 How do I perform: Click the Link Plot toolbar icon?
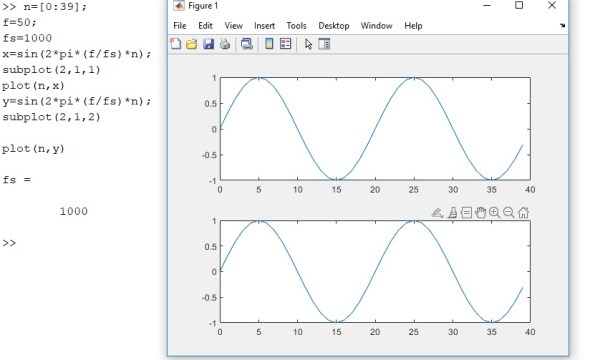click(x=247, y=44)
